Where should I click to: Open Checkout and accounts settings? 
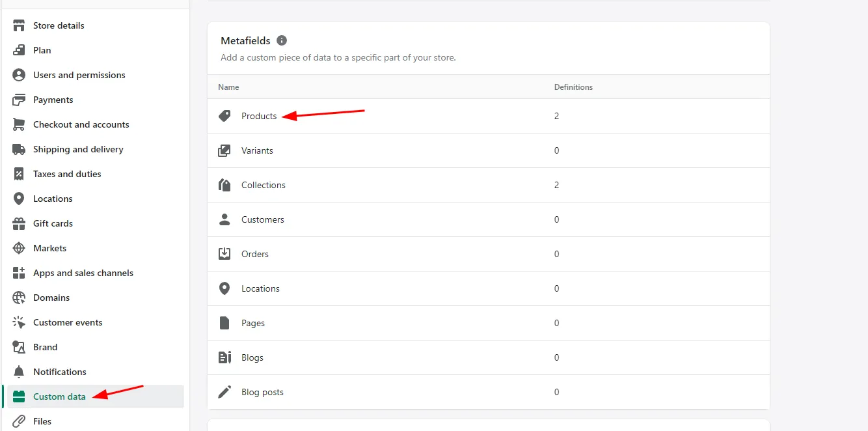click(x=81, y=124)
